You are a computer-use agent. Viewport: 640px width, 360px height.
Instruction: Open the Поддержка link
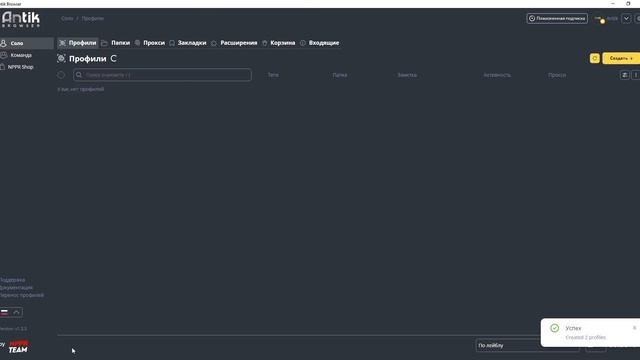tap(12, 280)
